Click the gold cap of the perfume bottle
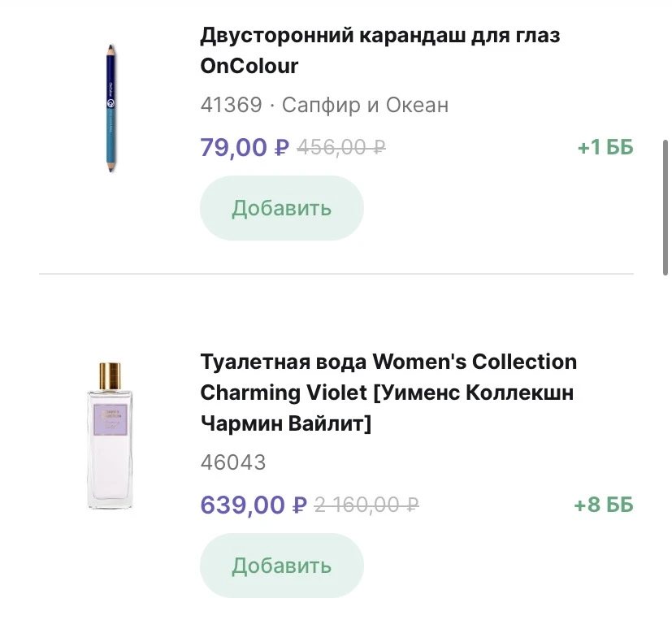The height and width of the screenshot is (629, 672). point(109,376)
